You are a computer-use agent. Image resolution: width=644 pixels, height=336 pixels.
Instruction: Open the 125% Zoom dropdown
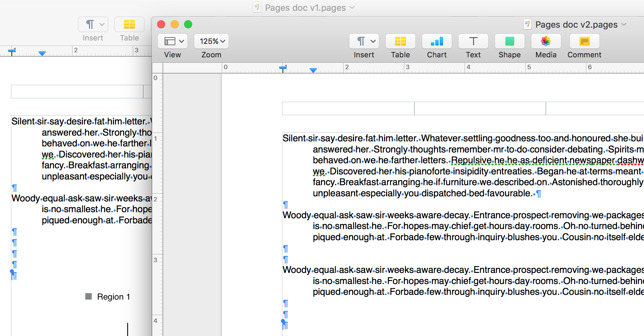pyautogui.click(x=211, y=41)
